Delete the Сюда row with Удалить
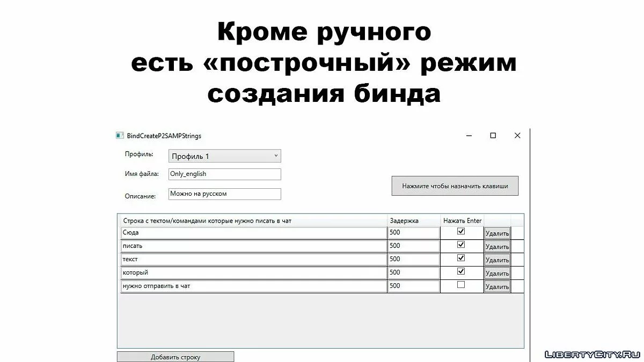Viewport: 644px width, 362px height. click(x=497, y=233)
